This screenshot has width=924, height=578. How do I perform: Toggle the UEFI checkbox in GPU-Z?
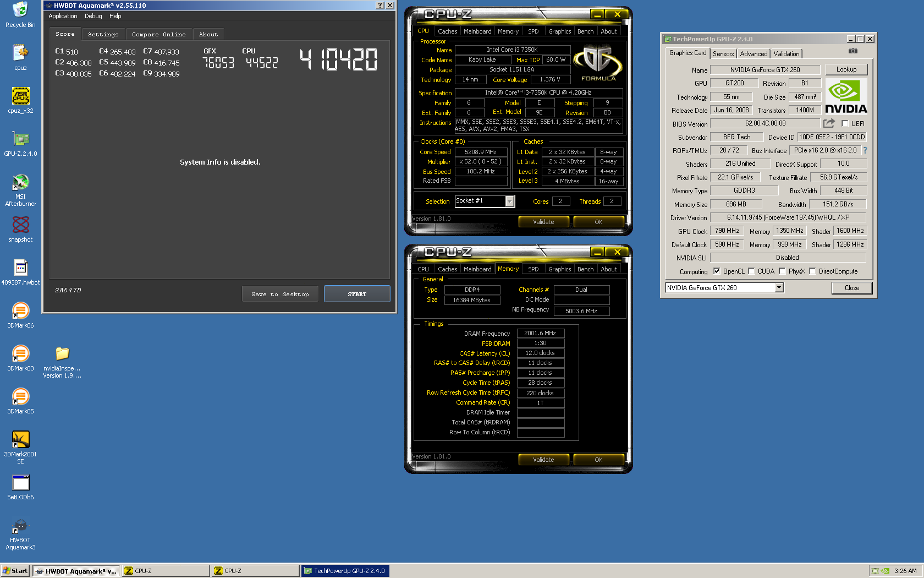tap(845, 123)
